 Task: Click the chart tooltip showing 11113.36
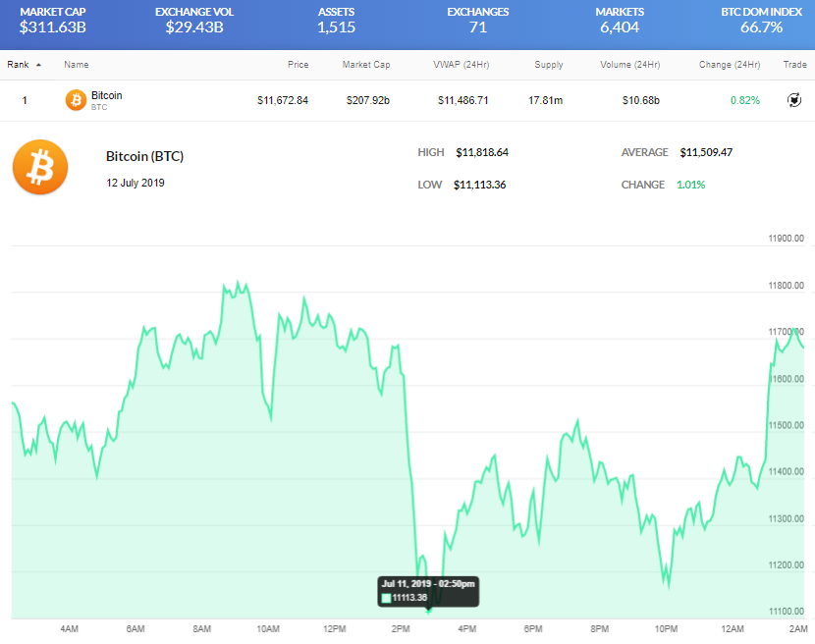(428, 591)
